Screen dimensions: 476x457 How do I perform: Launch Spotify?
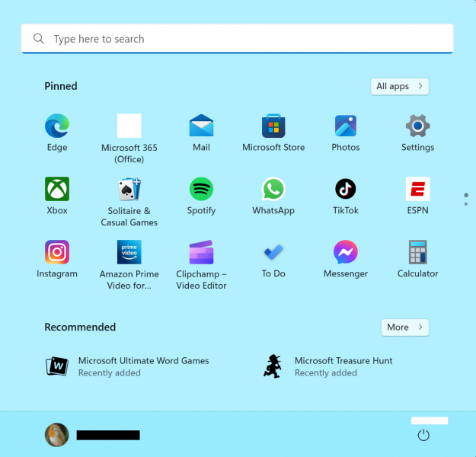201,189
